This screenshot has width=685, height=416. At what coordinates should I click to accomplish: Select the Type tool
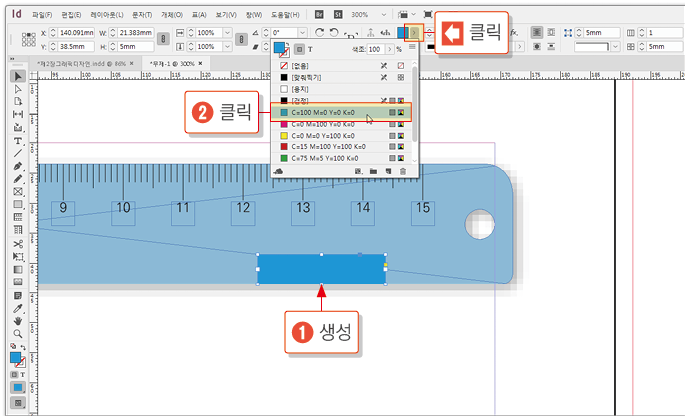coord(18,141)
